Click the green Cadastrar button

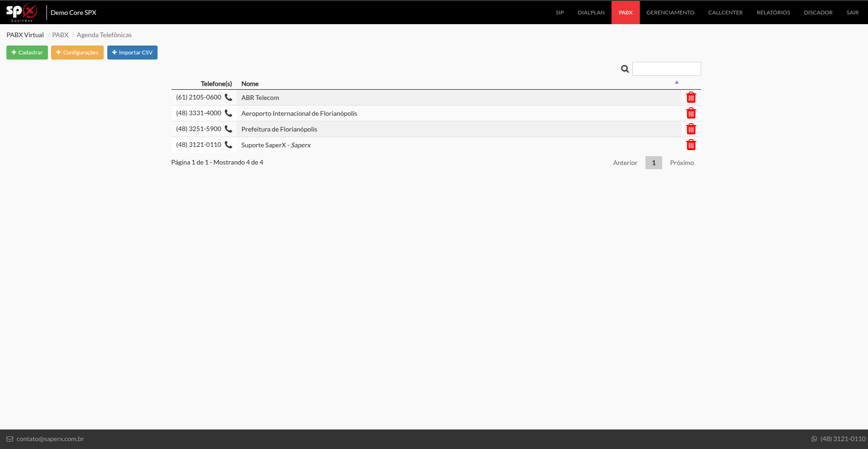coord(27,53)
